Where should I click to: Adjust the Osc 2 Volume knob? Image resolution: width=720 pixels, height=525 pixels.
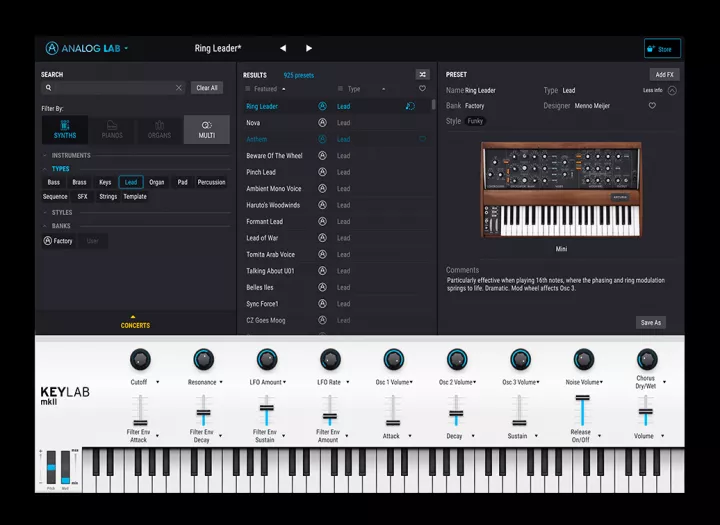pos(457,359)
